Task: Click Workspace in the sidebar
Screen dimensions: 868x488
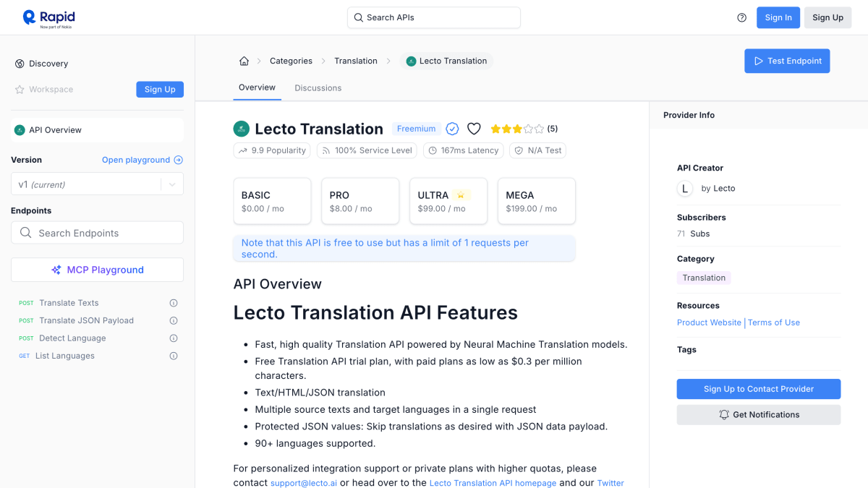Action: point(51,90)
